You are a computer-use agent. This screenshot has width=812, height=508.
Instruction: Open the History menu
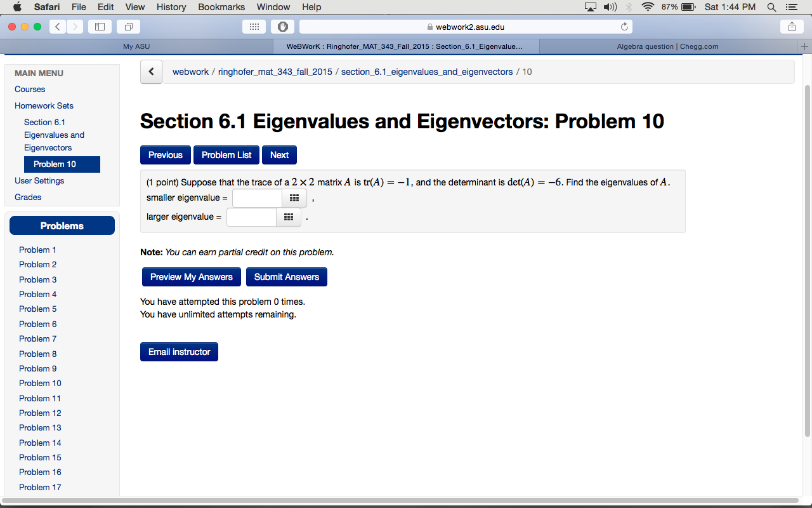[x=171, y=7]
